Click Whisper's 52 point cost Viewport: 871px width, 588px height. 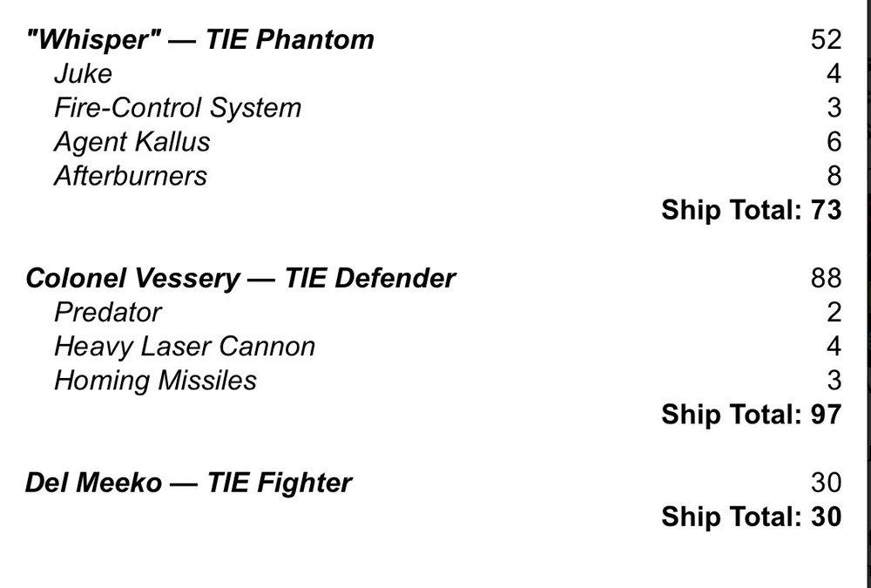point(825,40)
